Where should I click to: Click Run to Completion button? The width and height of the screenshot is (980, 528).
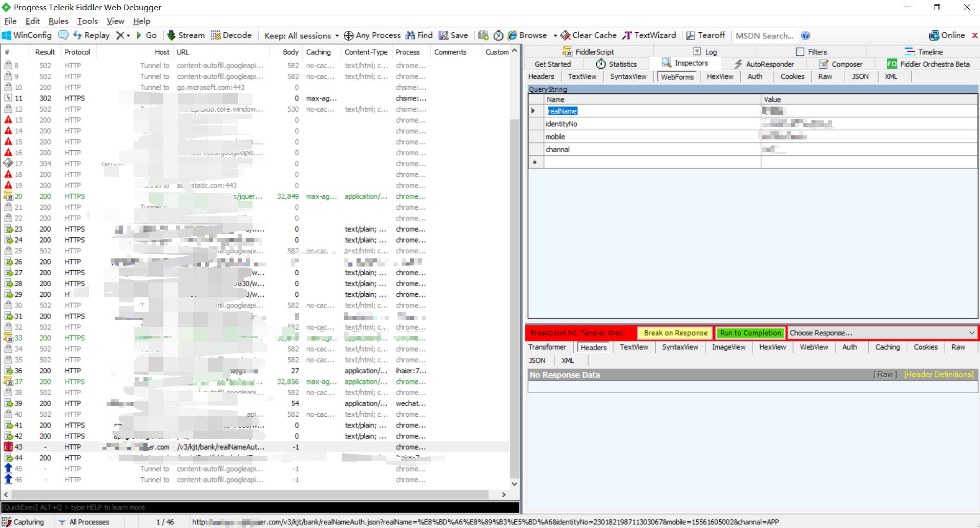pyautogui.click(x=750, y=333)
